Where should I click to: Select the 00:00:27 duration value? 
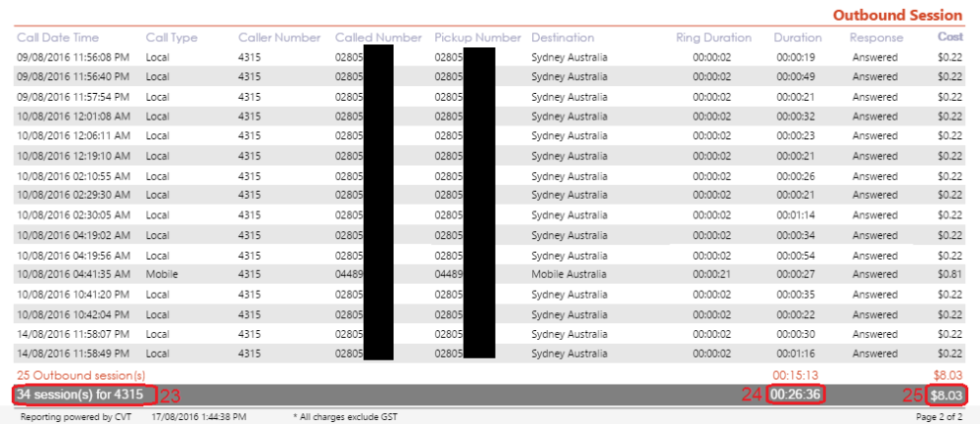coord(796,274)
